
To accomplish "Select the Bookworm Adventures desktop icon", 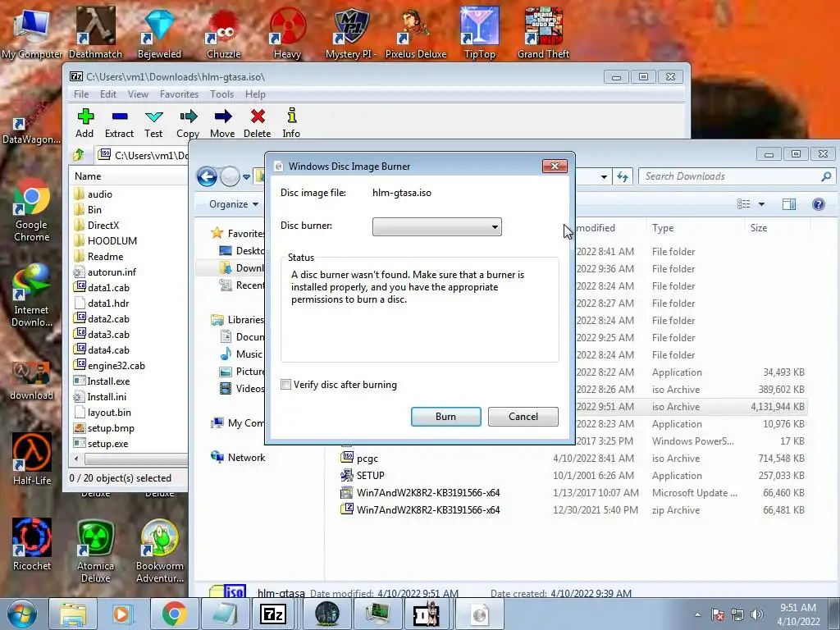I will click(x=160, y=550).
